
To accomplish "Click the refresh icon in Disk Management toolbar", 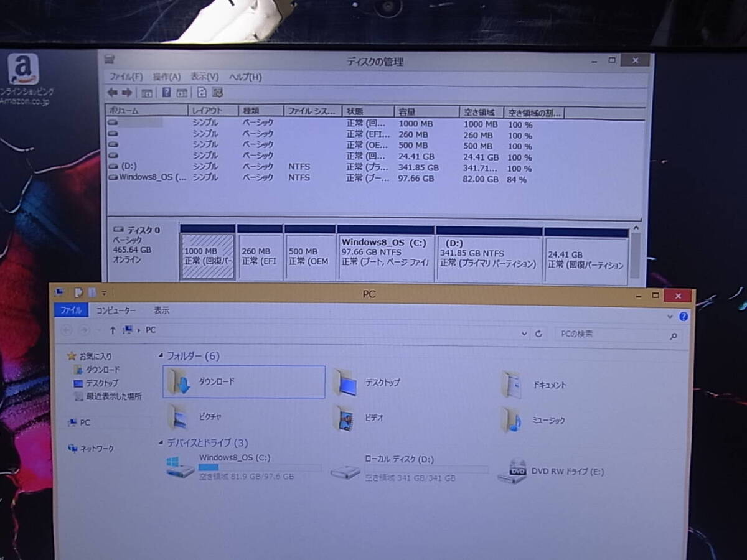I will click(x=202, y=92).
